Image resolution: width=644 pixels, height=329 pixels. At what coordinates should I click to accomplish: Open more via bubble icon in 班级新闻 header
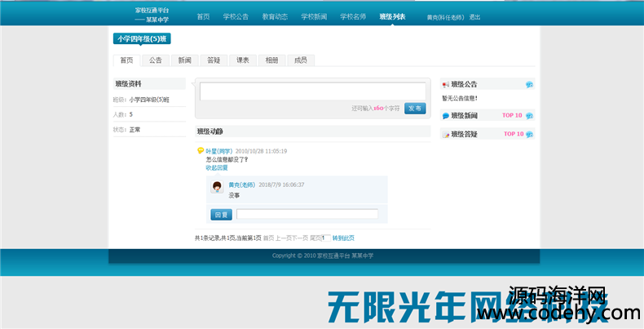point(529,116)
